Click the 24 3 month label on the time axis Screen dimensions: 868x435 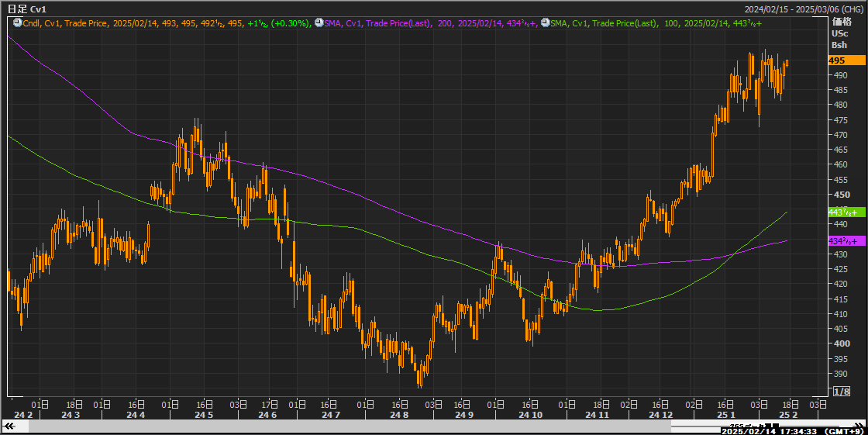[x=71, y=415]
